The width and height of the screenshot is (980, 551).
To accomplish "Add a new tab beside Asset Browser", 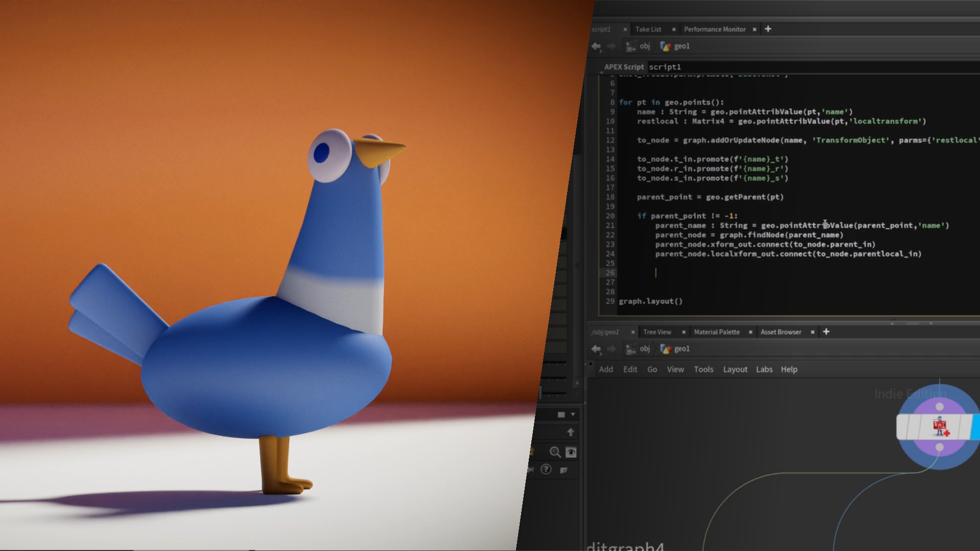I will (826, 332).
